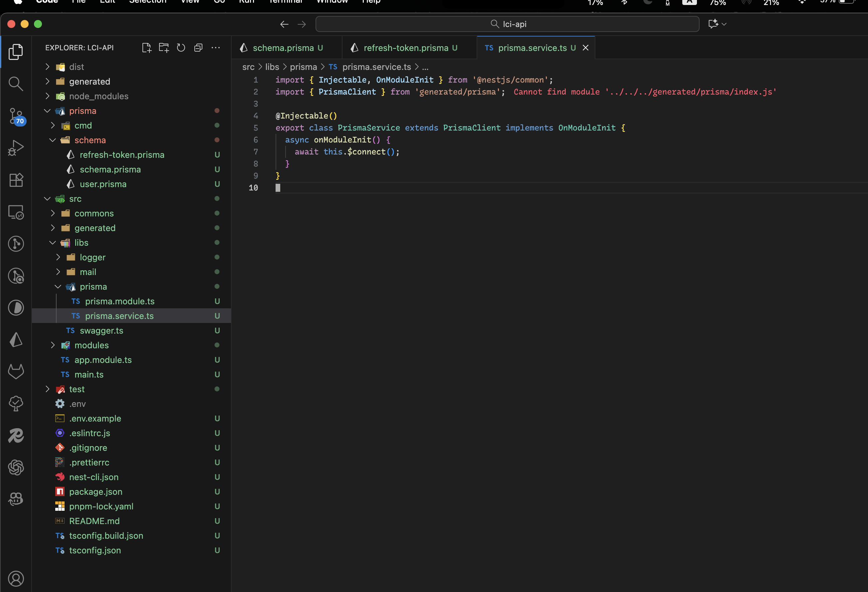Switch to the schema.prisma tab
The width and height of the screenshot is (868, 592).
click(283, 48)
